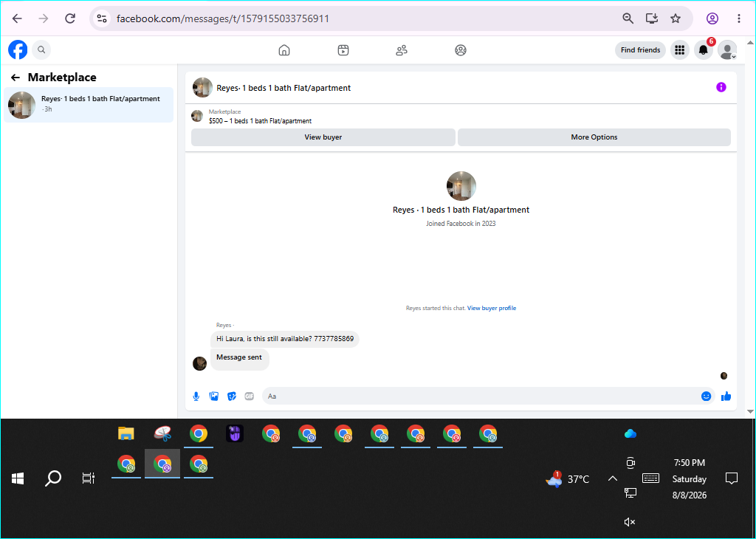Record a voice clip with microphone icon
The width and height of the screenshot is (756, 539).
(x=196, y=396)
